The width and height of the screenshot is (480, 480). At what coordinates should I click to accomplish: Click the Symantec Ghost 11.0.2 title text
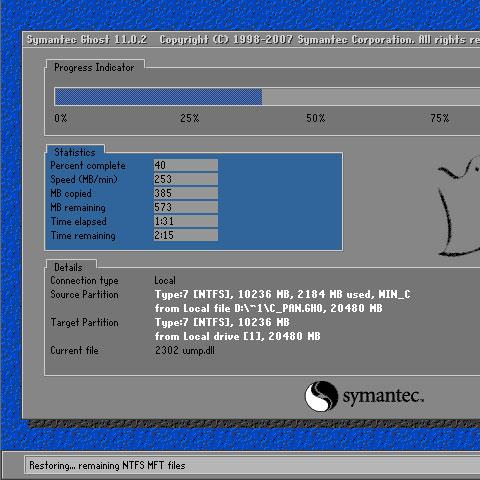[x=87, y=40]
